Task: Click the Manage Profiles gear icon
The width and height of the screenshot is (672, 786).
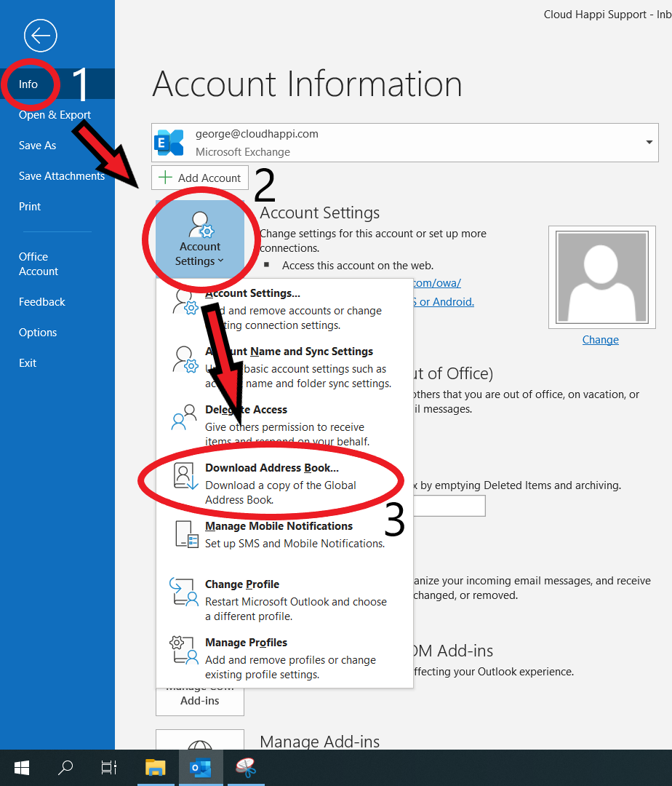Action: (184, 650)
